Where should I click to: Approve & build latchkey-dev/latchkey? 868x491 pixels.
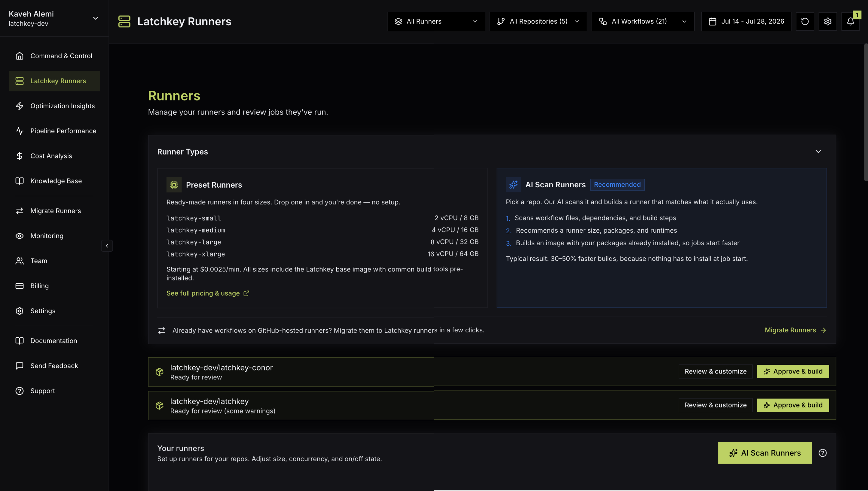[x=793, y=405]
